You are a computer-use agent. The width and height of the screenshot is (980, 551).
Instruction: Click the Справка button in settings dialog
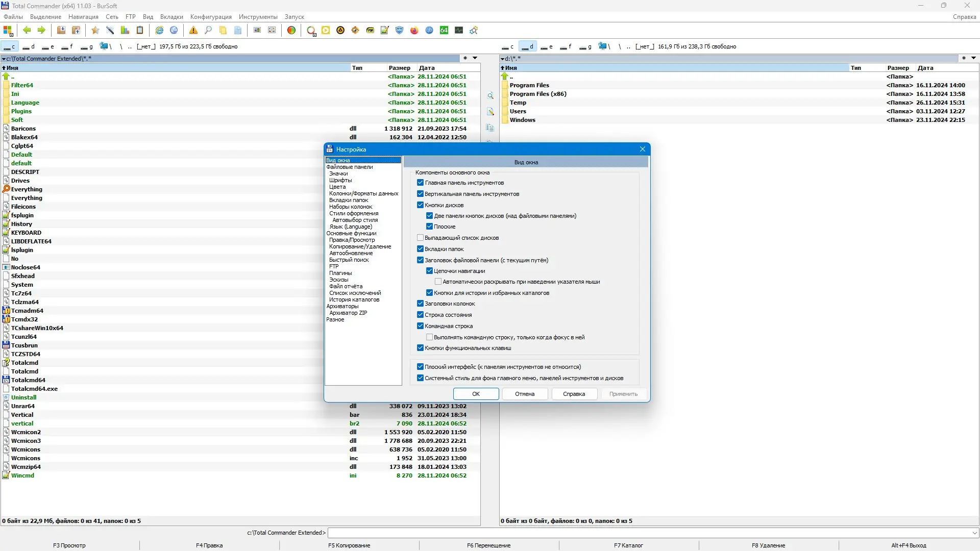coord(574,394)
